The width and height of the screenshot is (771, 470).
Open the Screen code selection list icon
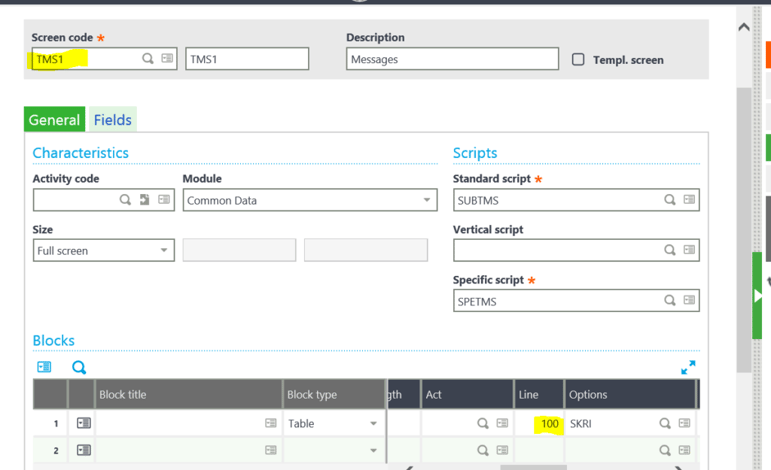pos(167,59)
